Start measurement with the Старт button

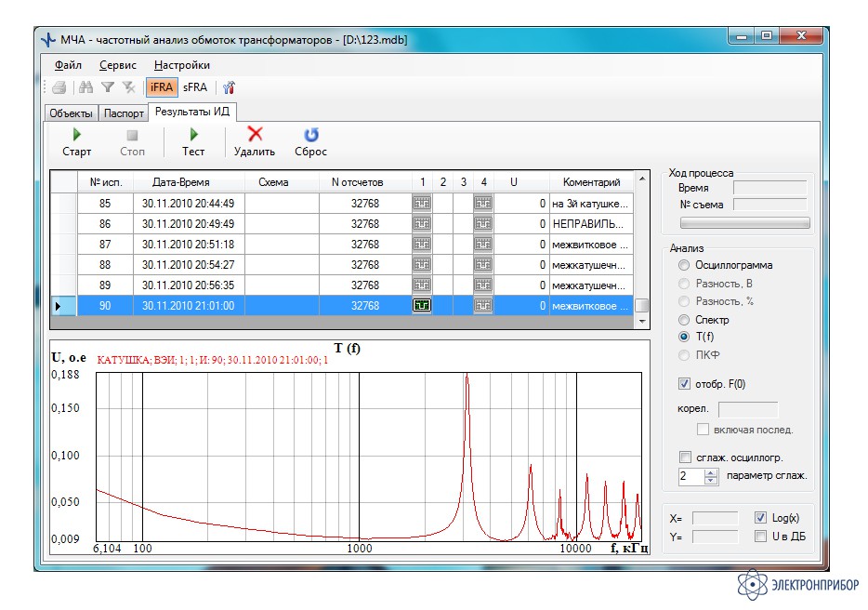click(76, 142)
